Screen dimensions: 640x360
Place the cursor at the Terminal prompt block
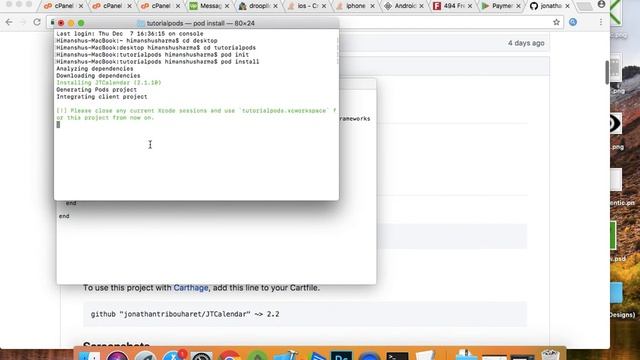click(x=58, y=124)
